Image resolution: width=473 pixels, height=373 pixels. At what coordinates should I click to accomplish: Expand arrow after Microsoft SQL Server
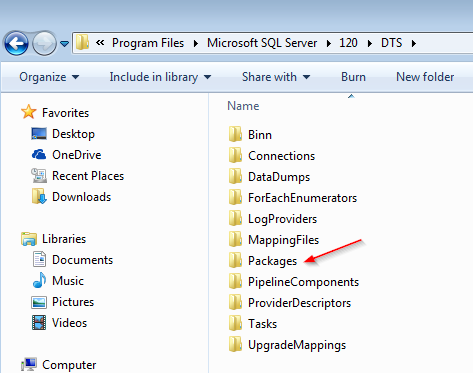[329, 43]
